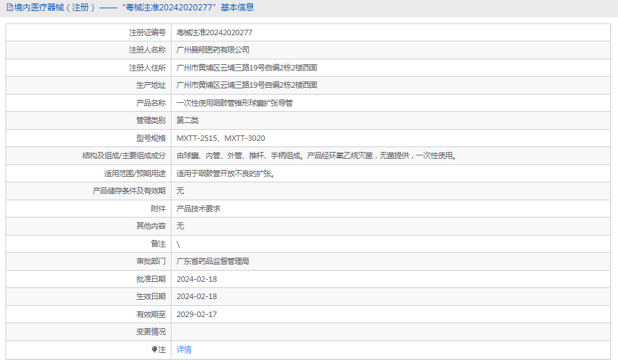The width and height of the screenshot is (618, 364).
Task: Click the 备注 label cell
Action: coord(88,245)
